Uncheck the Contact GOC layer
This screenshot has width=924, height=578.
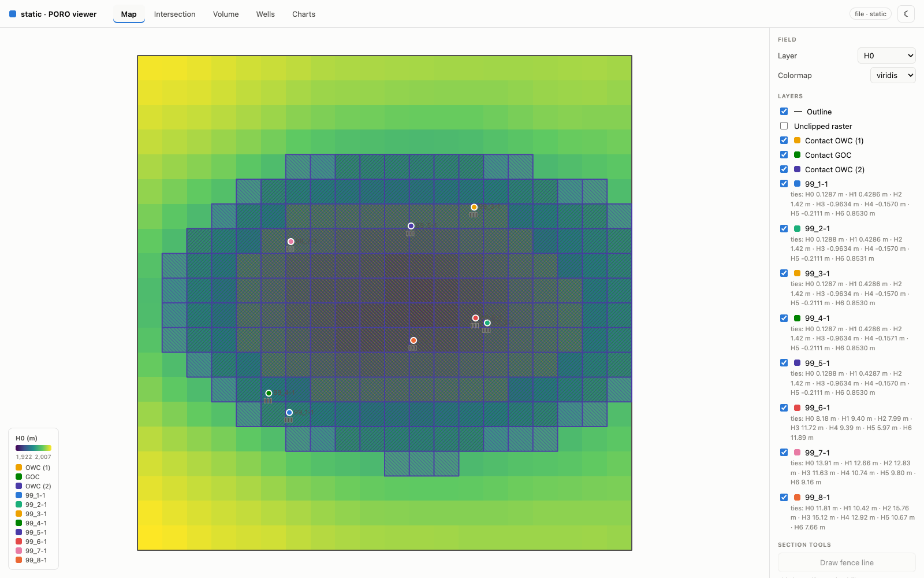pos(784,155)
